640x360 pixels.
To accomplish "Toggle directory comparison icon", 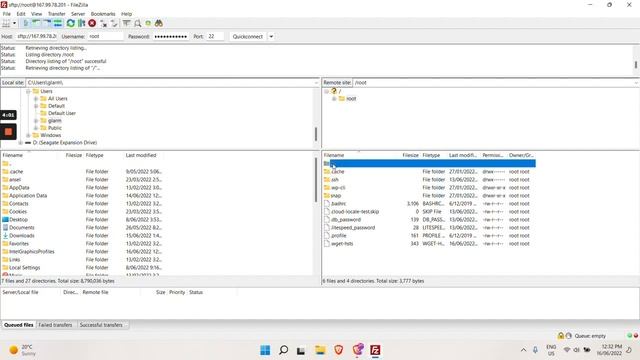I will (138, 23).
